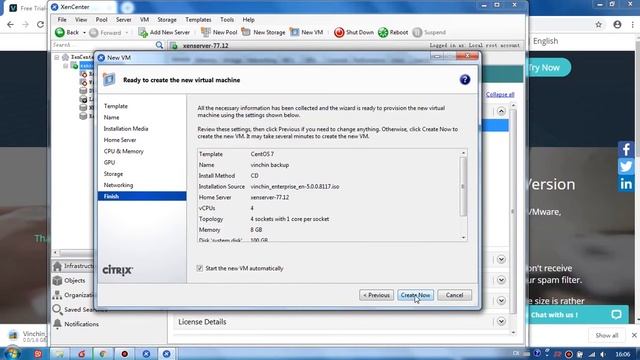Open the wizard help question mark icon
Image resolution: width=640 pixels, height=360 pixels.
[464, 80]
